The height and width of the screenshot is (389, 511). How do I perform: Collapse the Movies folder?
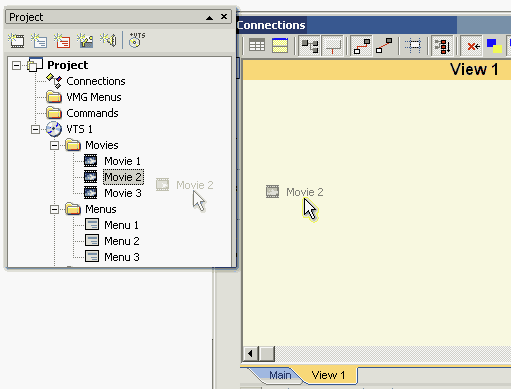[x=54, y=145]
